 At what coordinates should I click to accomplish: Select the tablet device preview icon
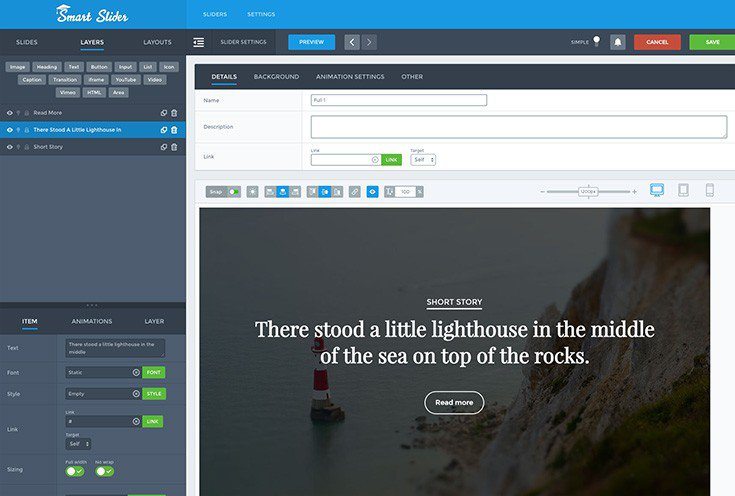684,190
